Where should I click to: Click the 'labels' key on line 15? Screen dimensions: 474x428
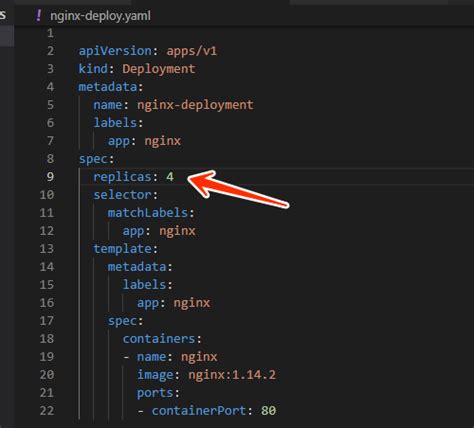pos(144,285)
